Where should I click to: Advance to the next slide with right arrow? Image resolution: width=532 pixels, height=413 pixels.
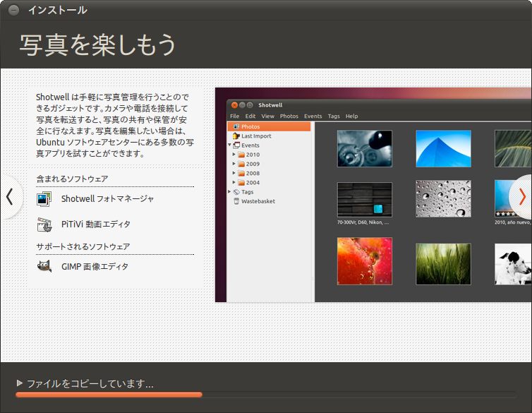521,197
